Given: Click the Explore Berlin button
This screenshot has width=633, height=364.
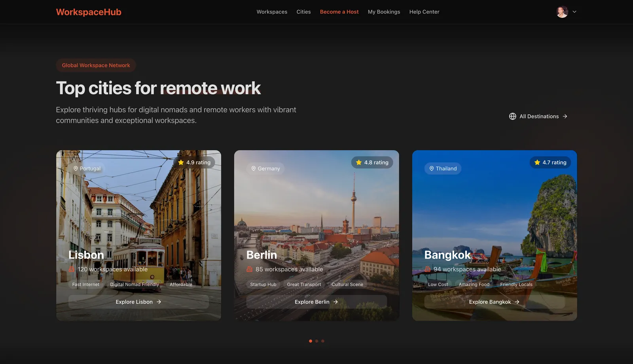Looking at the screenshot, I should click(316, 302).
